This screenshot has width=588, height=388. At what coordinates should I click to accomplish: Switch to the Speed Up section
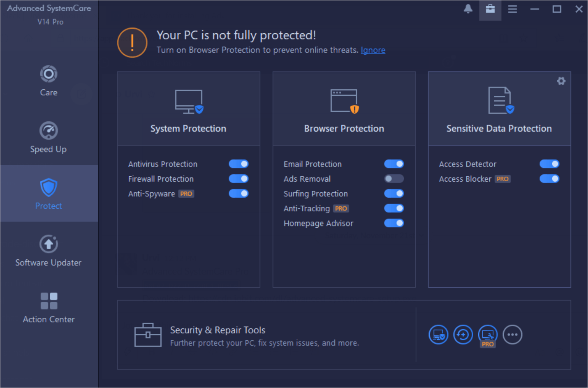(49, 137)
